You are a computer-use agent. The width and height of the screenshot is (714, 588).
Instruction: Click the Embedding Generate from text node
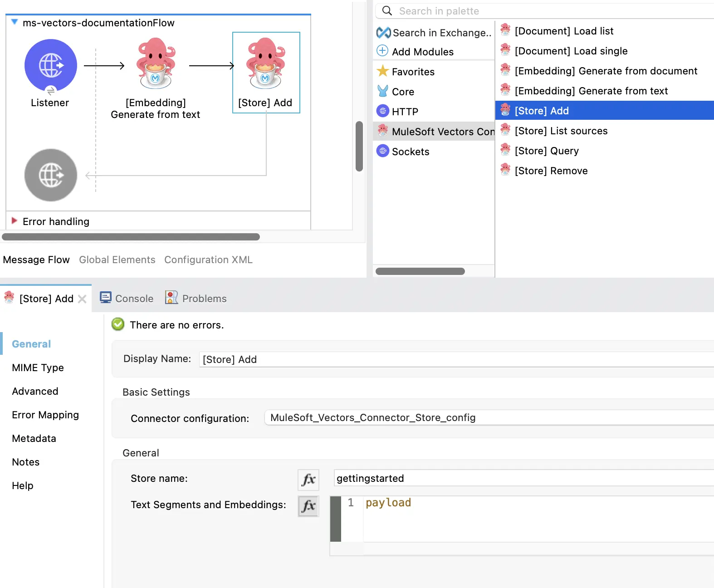point(156,64)
